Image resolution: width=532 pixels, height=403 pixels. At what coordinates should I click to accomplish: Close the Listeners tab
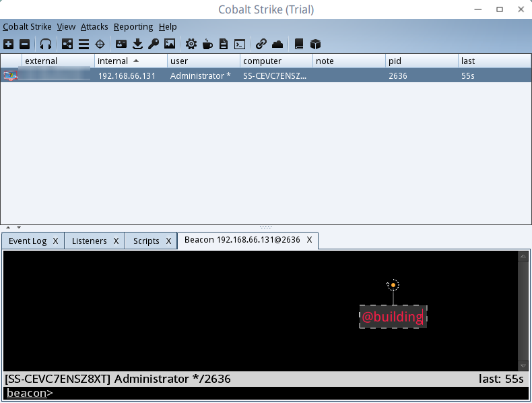[x=116, y=241]
